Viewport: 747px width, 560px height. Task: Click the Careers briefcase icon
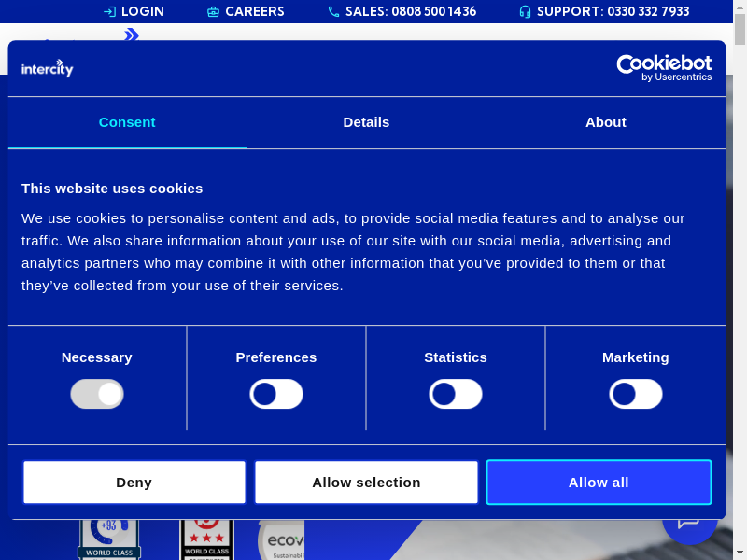click(x=213, y=12)
